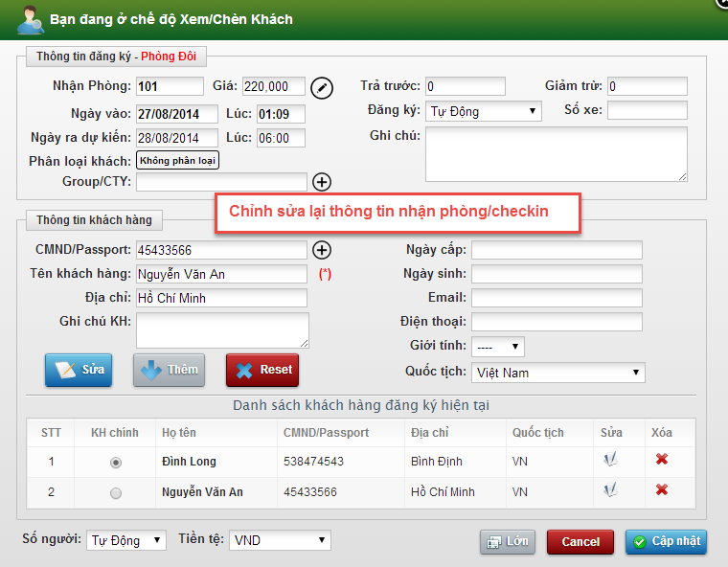This screenshot has width=728, height=567.
Task: Open the Giới tính dropdown
Action: tap(497, 347)
